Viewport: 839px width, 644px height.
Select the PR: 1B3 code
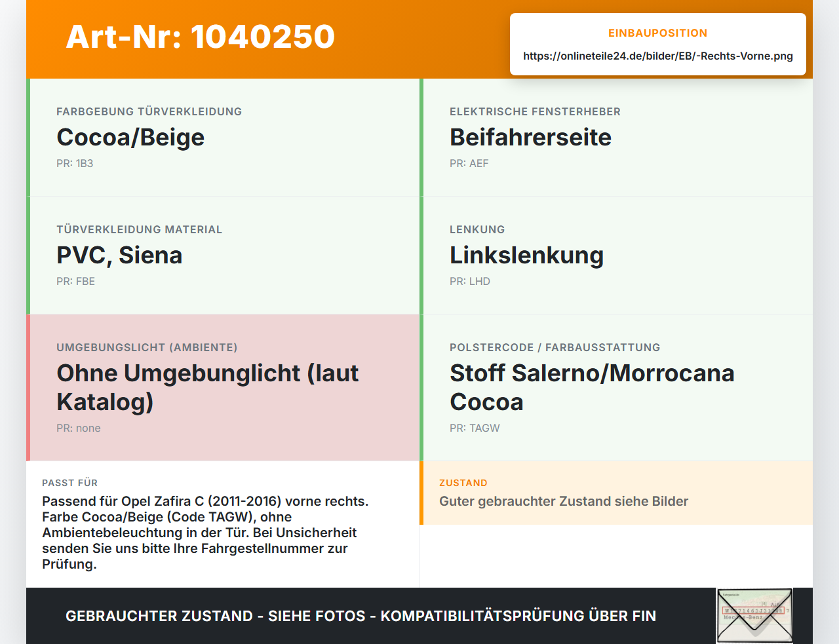[x=75, y=163]
